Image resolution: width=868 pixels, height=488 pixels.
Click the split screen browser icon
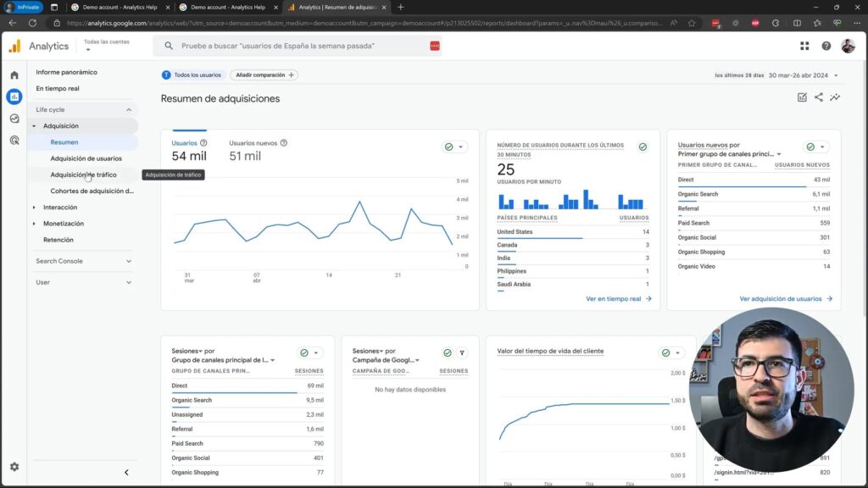pos(797,23)
